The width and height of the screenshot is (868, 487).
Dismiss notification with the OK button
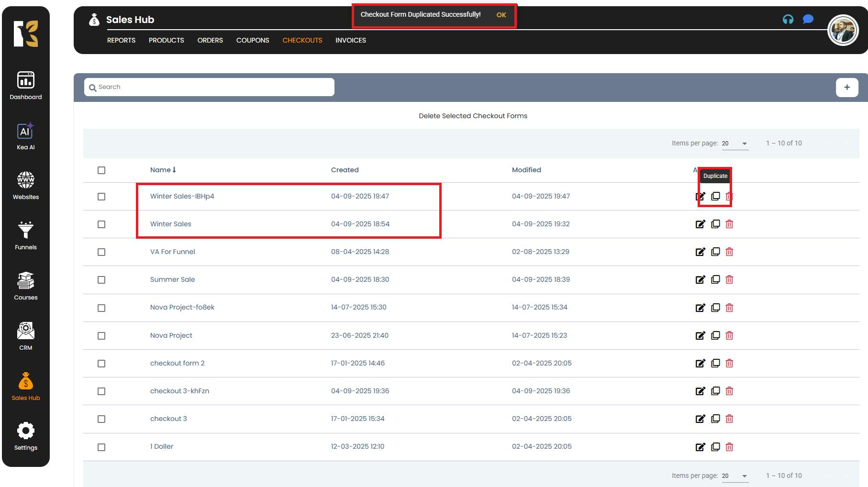click(x=501, y=15)
